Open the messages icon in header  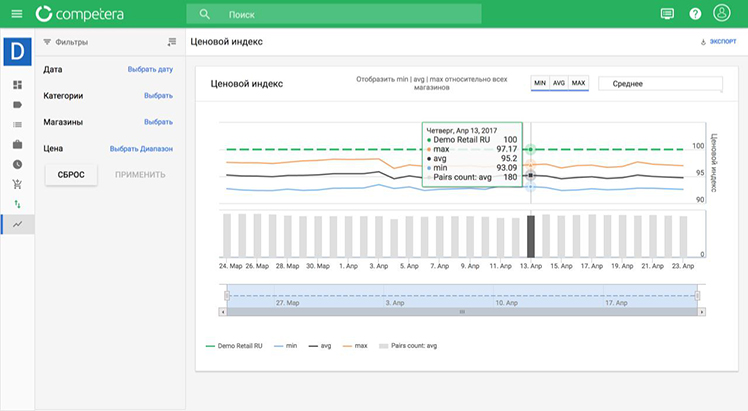click(x=667, y=14)
